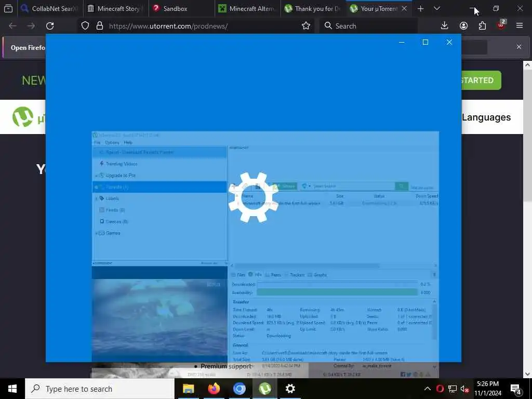Click the Type here to search box

tap(100, 389)
